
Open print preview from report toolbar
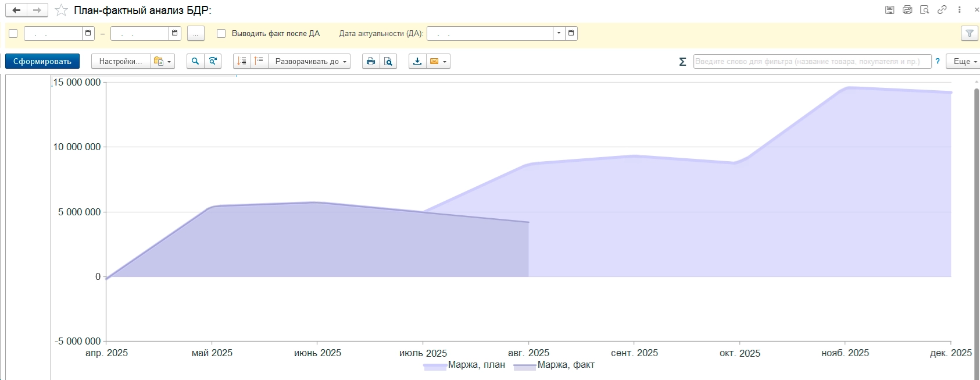(x=388, y=62)
